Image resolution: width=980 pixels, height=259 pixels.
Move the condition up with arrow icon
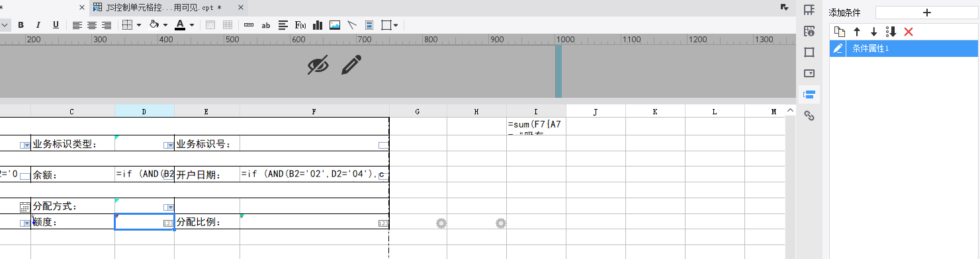pyautogui.click(x=856, y=32)
